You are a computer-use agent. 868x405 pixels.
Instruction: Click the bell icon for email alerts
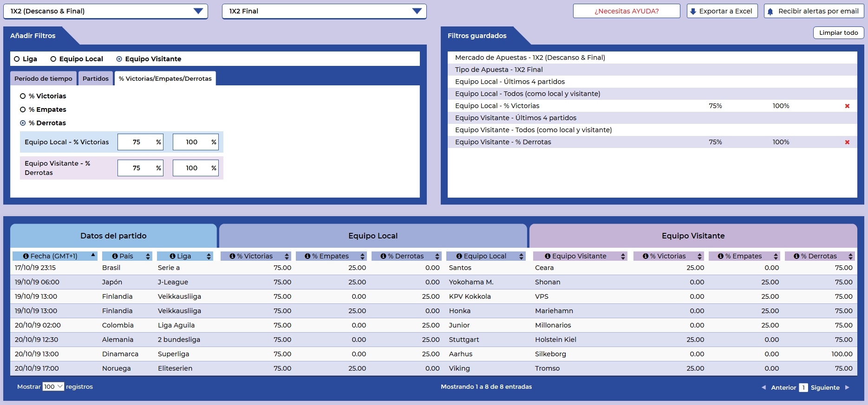click(770, 12)
